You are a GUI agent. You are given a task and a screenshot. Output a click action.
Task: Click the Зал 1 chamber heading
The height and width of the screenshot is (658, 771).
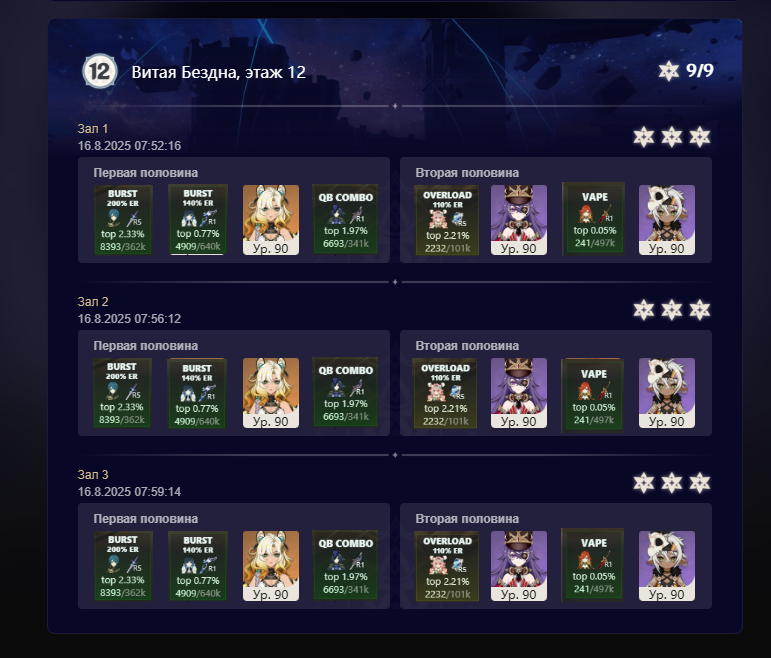click(x=93, y=129)
